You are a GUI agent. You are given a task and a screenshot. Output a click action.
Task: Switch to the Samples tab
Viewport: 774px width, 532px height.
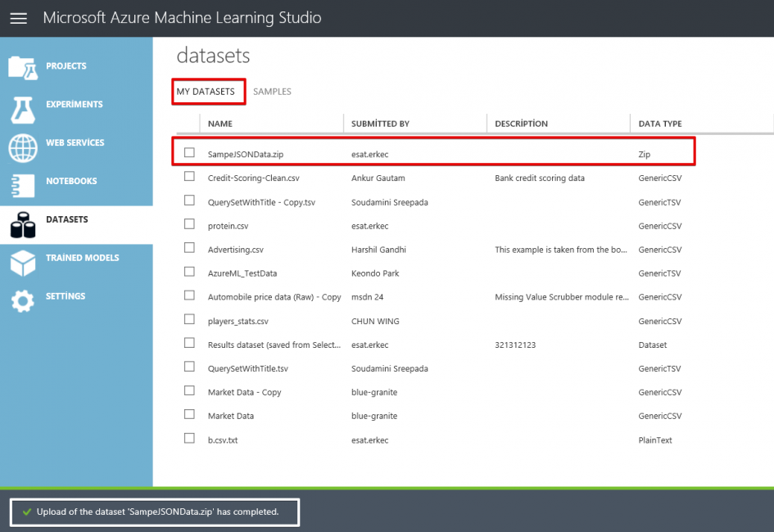pyautogui.click(x=272, y=92)
